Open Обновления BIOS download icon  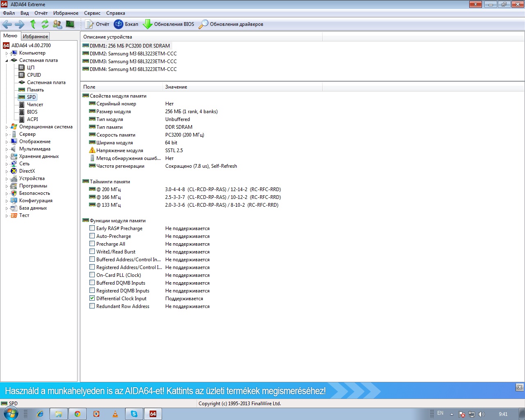147,24
